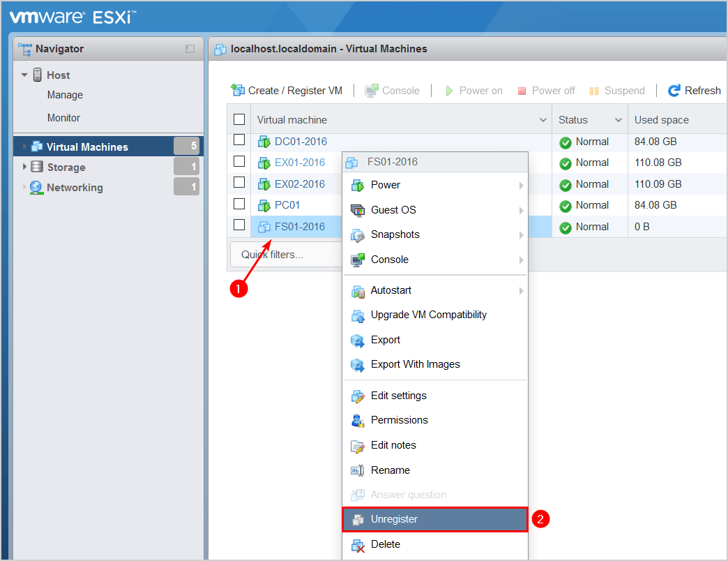
Task: Click the Guest OS menu icon
Action: click(358, 211)
